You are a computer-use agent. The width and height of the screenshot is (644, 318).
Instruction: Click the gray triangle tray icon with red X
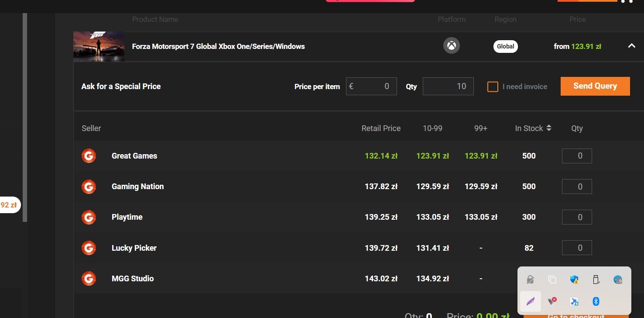point(552,301)
